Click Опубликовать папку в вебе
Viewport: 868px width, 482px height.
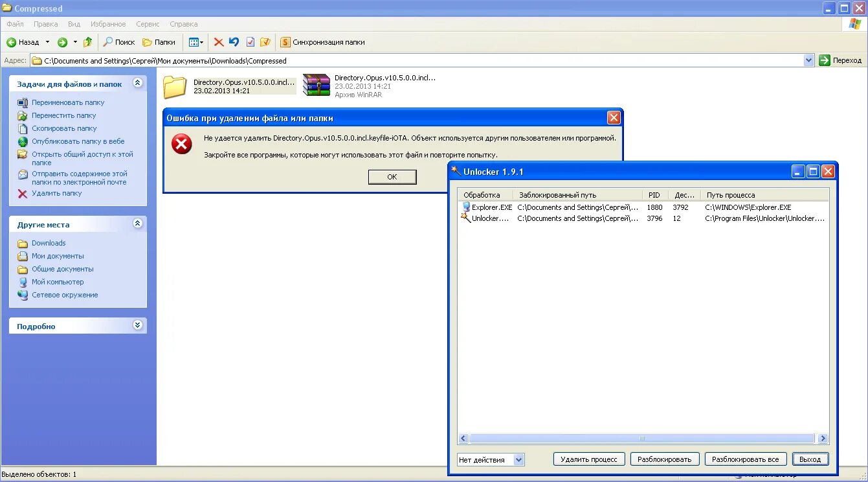click(78, 141)
